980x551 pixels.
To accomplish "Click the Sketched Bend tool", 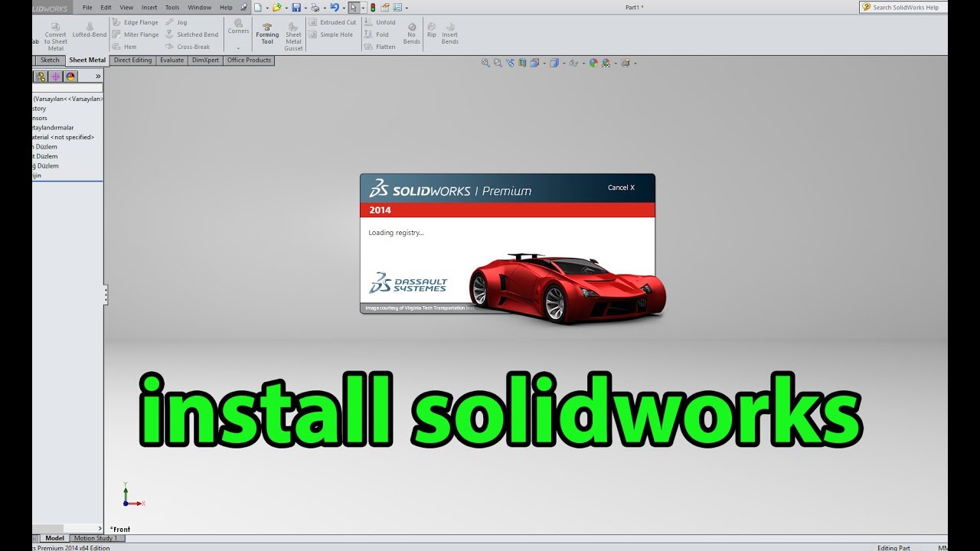I will pyautogui.click(x=192, y=34).
